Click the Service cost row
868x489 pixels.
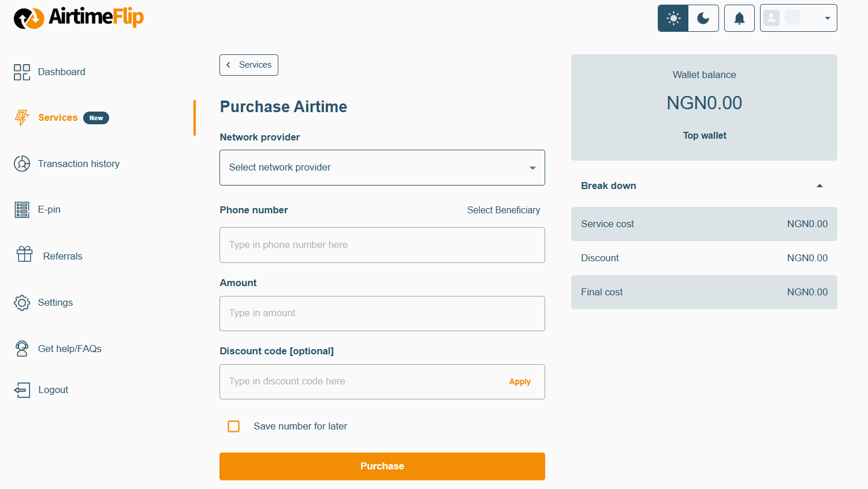(x=704, y=224)
